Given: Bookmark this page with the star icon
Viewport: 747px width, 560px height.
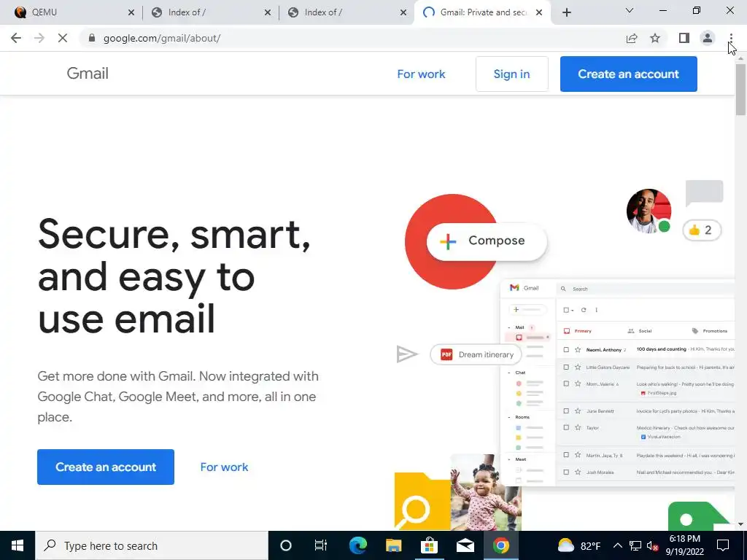Looking at the screenshot, I should (x=655, y=38).
